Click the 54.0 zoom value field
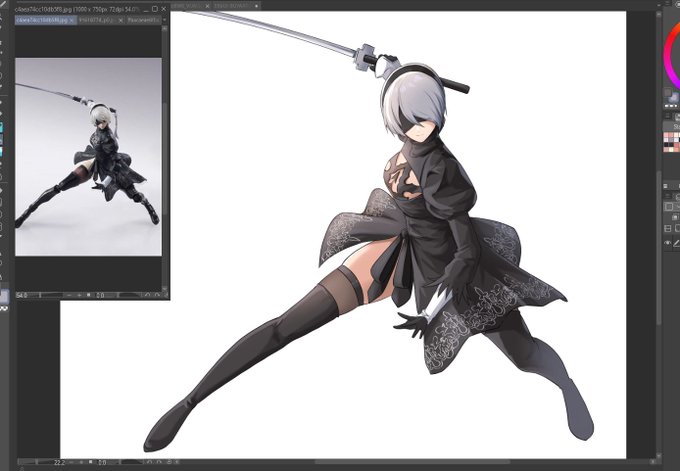Viewport: 680px width, 471px height. [x=22, y=295]
